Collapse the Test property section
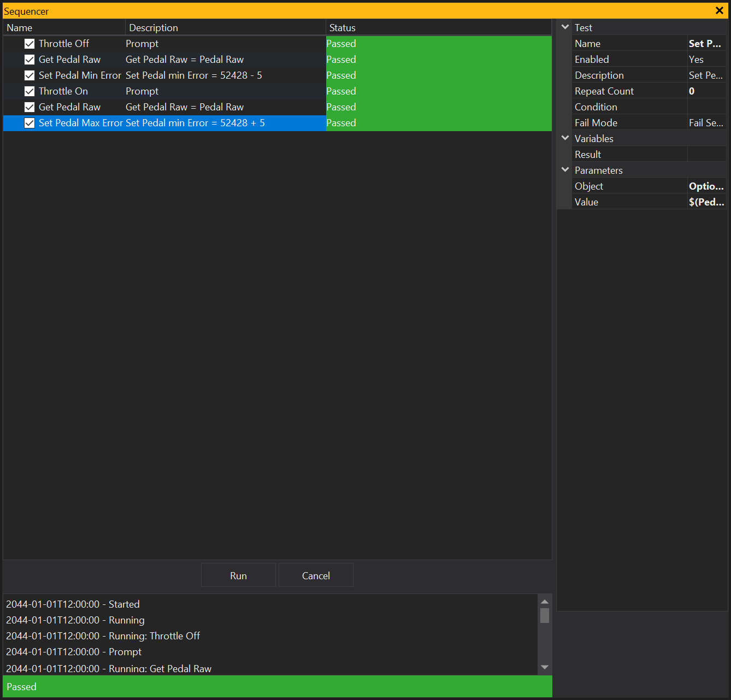The width and height of the screenshot is (731, 700). coord(565,27)
